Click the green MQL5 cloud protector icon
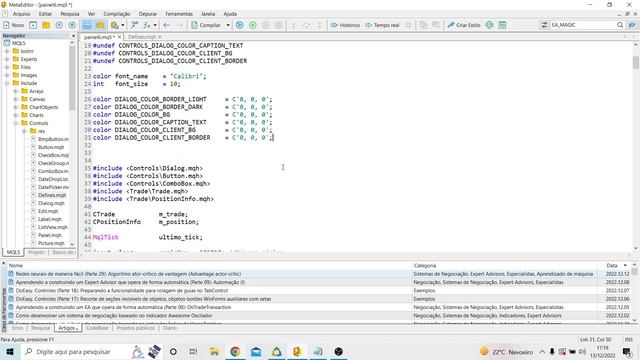 tap(489, 25)
